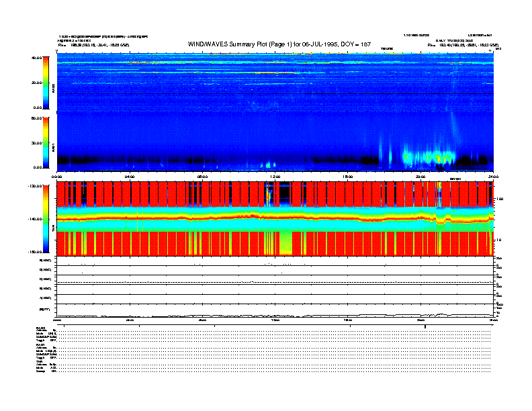Click the TNR color scale bar

pos(46,219)
